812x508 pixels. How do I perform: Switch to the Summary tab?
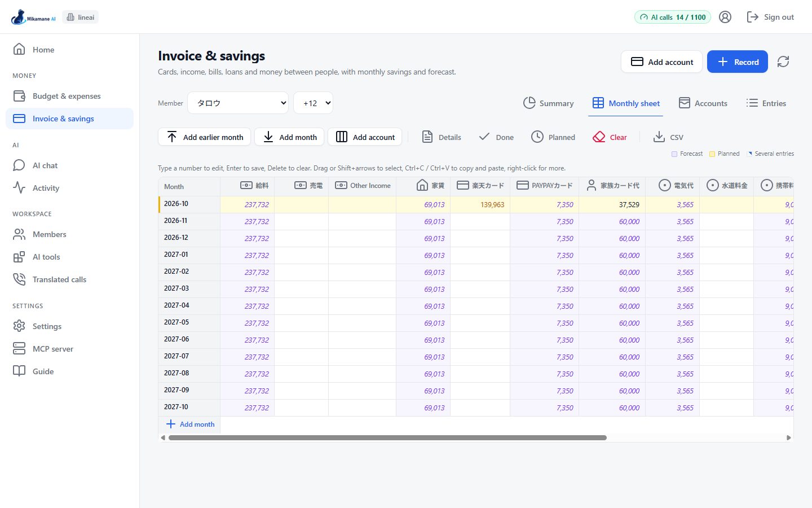(x=548, y=103)
